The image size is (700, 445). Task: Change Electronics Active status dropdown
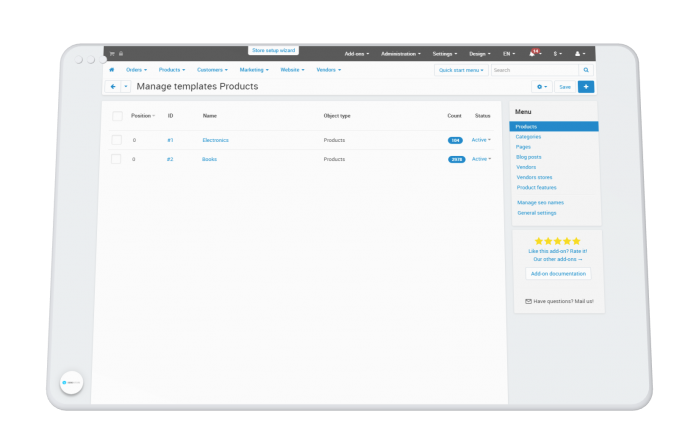481,140
